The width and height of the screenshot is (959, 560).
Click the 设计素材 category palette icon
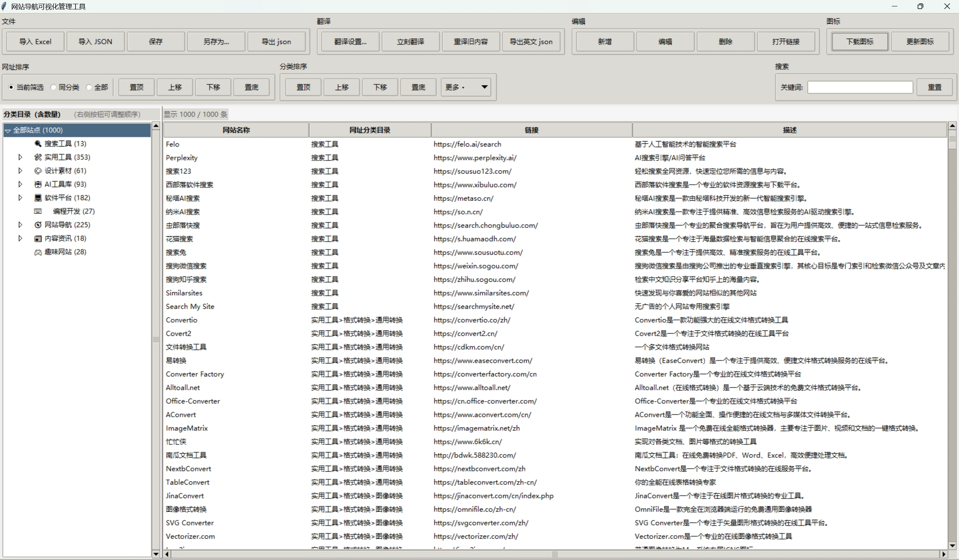tap(38, 171)
